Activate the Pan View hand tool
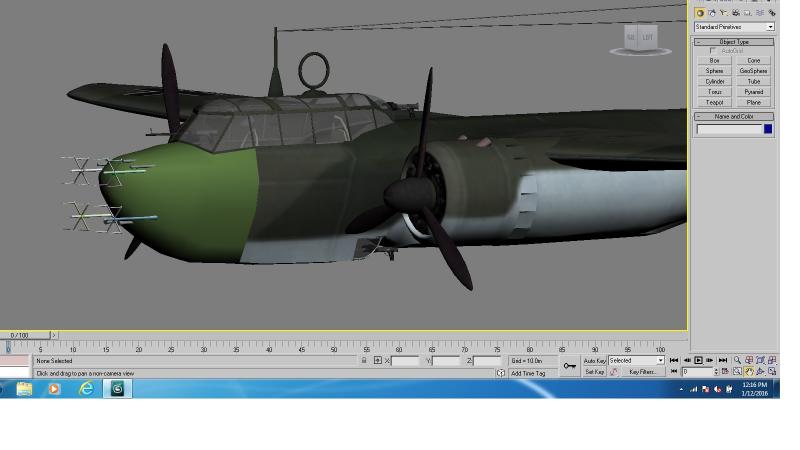Viewport: 800px width, 450px height. point(749,371)
